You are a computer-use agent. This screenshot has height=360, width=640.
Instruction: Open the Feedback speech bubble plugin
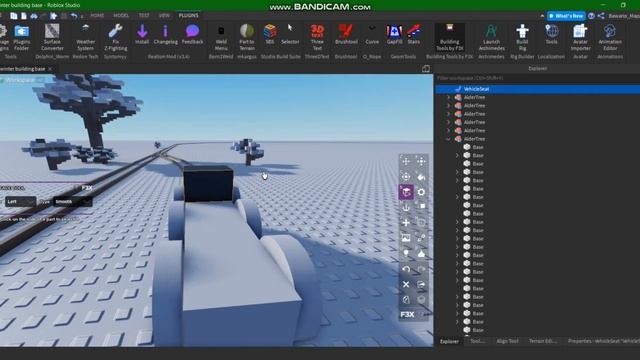(192, 34)
